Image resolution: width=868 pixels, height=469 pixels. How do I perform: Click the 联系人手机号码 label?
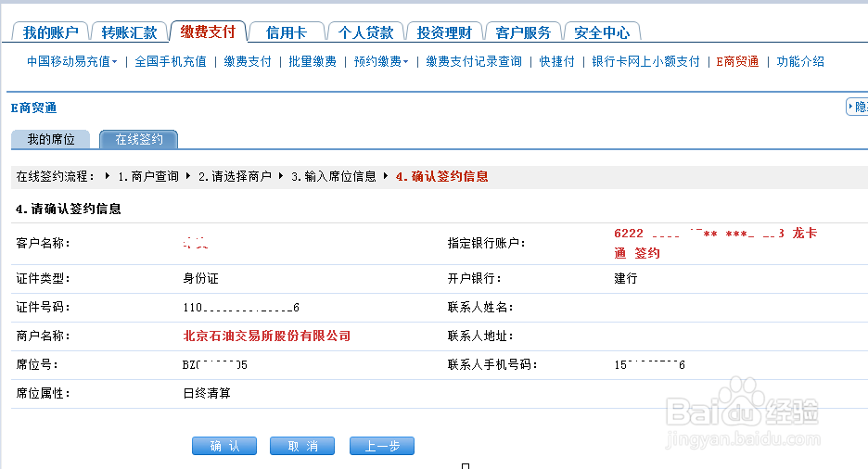(x=492, y=364)
